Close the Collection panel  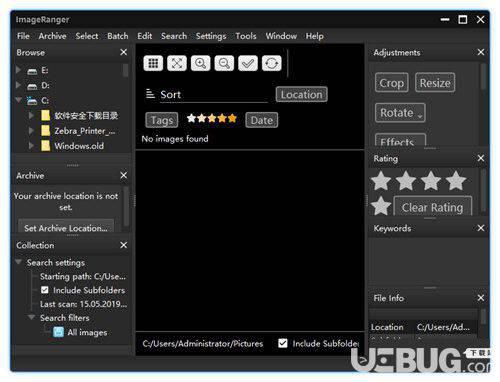(x=123, y=245)
